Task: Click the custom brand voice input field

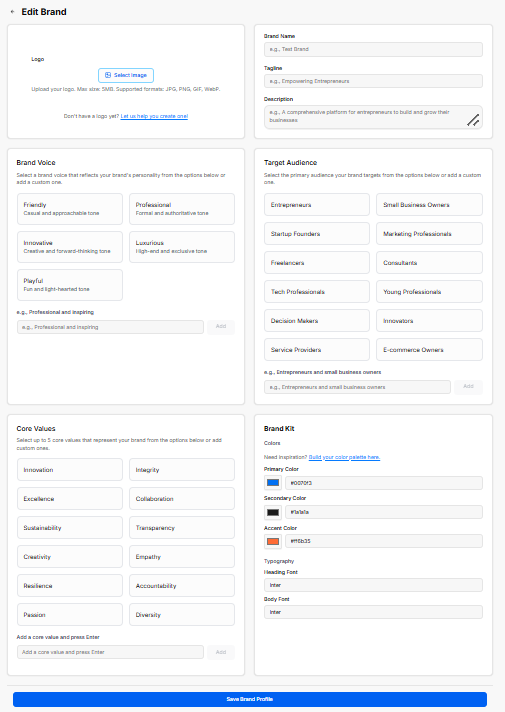Action: 110,327
